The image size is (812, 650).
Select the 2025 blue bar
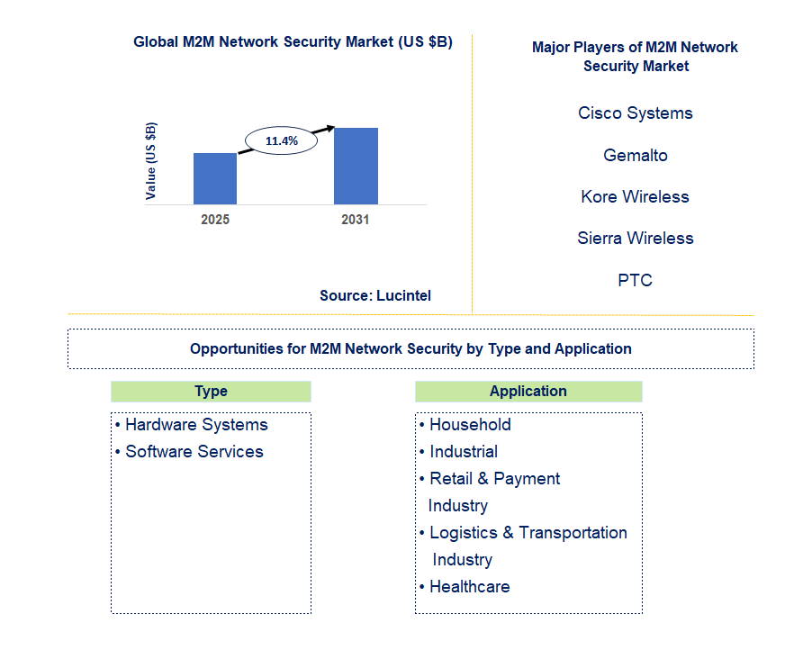(215, 178)
